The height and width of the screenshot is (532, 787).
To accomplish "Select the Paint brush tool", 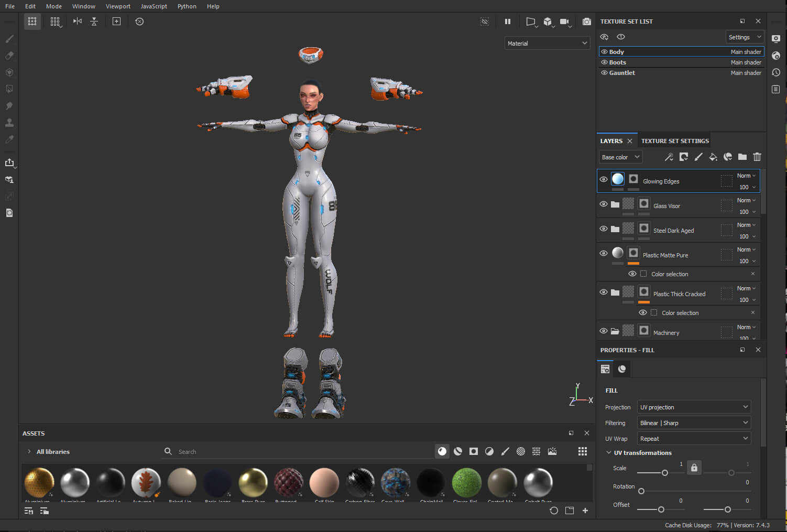I will [9, 39].
